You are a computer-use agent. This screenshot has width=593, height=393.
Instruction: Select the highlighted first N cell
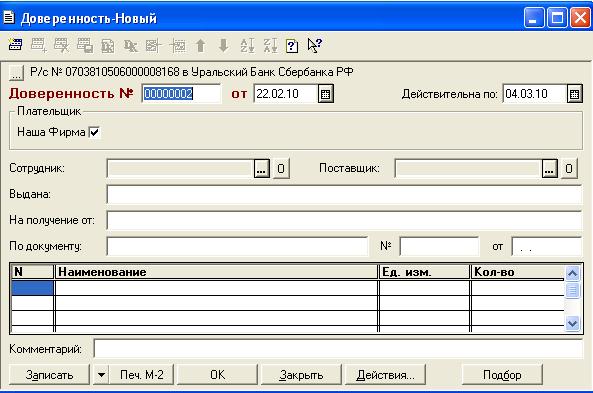[33, 288]
